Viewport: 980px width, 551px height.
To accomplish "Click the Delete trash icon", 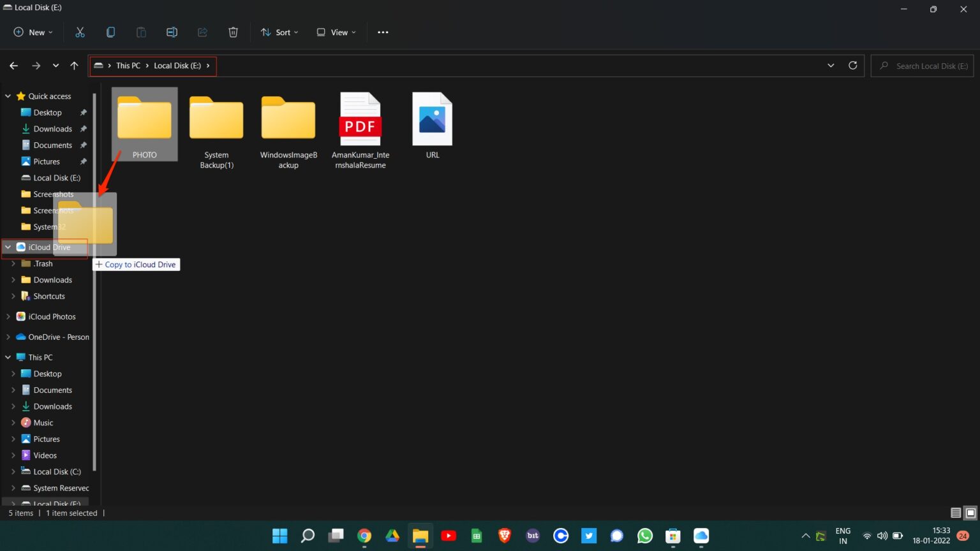I will pos(233,32).
